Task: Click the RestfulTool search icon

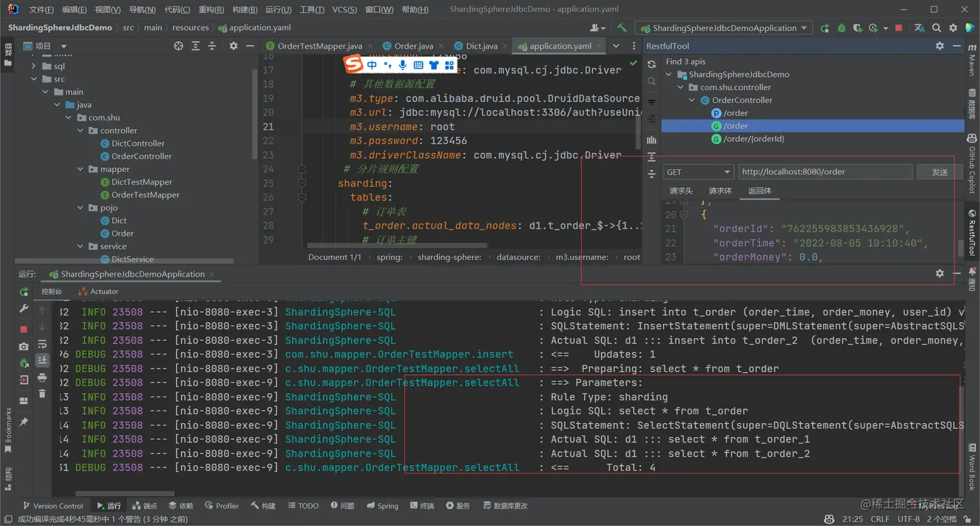Action: coord(652,82)
